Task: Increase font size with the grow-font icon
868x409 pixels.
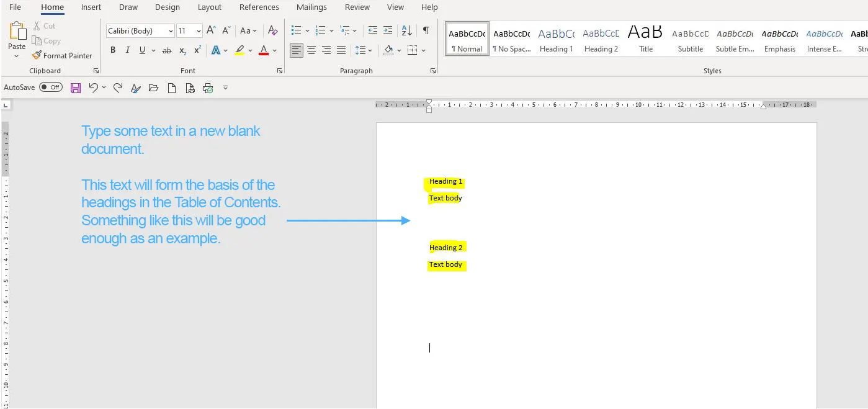Action: [x=211, y=30]
